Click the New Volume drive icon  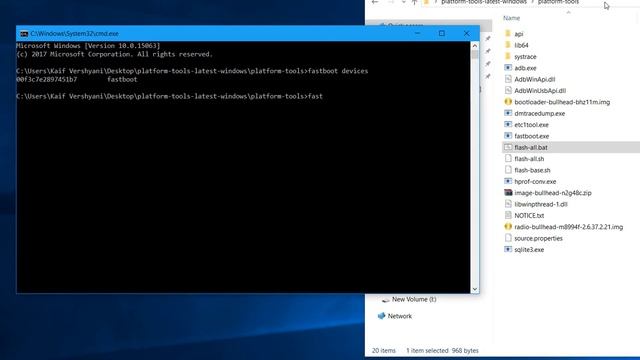[385, 300]
